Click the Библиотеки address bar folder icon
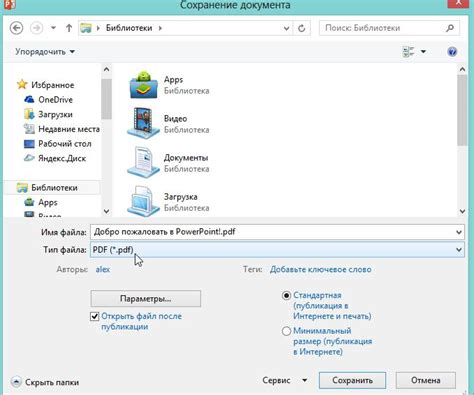 [86, 28]
